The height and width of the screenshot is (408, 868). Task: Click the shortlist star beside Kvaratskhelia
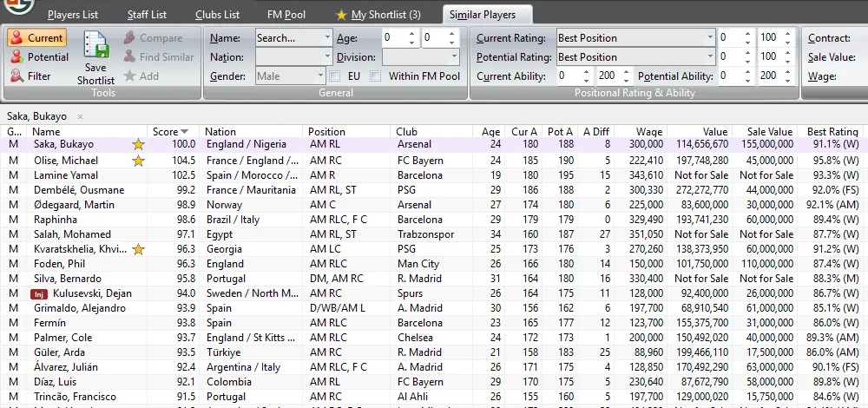pyautogui.click(x=138, y=249)
